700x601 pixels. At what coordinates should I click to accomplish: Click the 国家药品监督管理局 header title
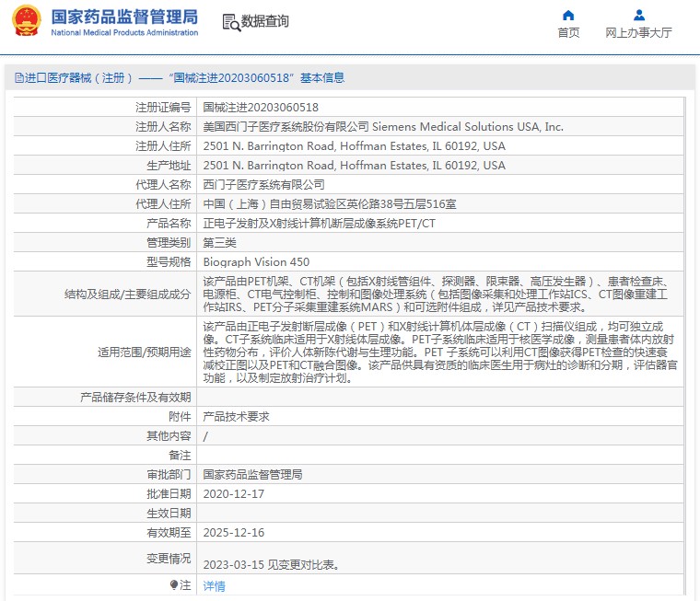pos(124,17)
